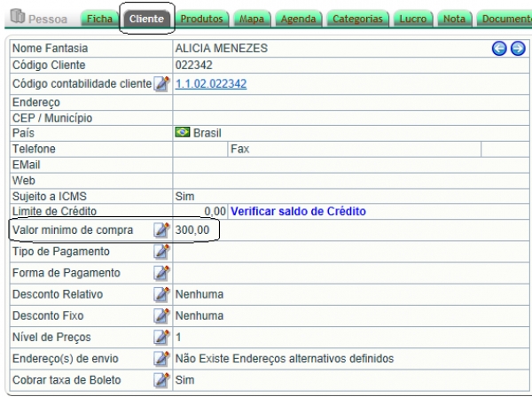Click the price level value 1
Screen dimensions: 532x397
pos(178,337)
